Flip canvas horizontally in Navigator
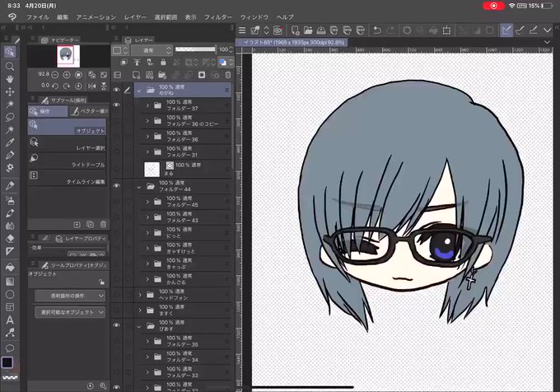Image resolution: width=560 pixels, height=392 pixels. coord(91,86)
